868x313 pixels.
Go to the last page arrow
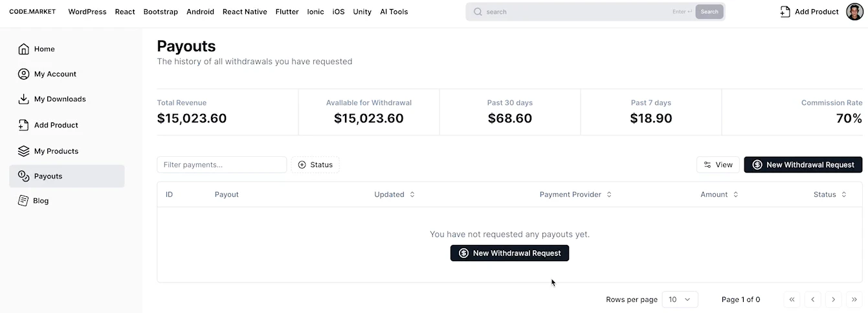[854, 299]
